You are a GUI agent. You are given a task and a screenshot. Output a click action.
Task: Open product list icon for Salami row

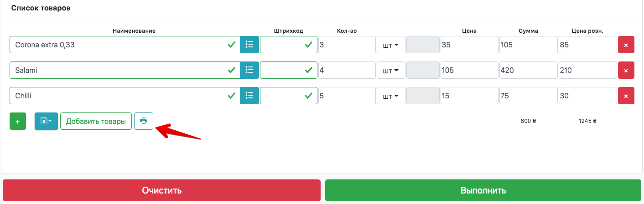point(249,70)
